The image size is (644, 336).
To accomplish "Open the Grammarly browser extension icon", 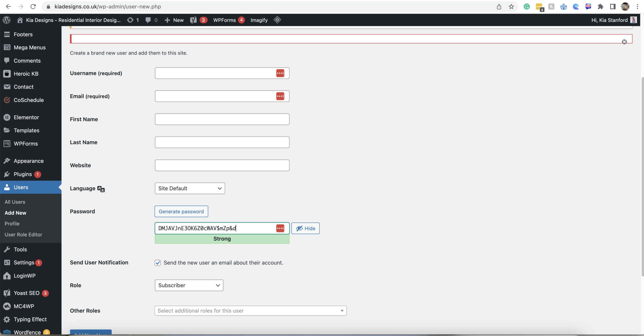I will 527,7.
